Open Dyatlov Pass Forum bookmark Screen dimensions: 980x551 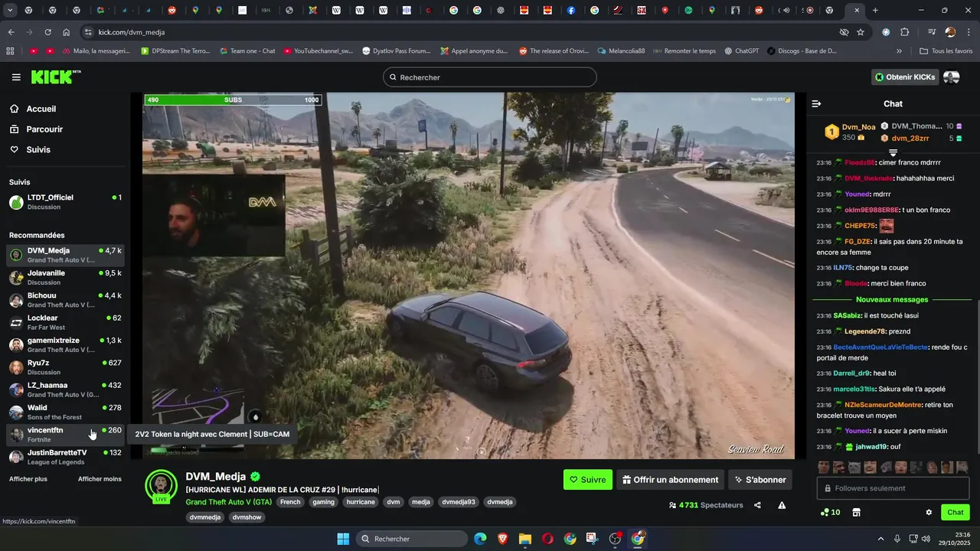coord(396,51)
